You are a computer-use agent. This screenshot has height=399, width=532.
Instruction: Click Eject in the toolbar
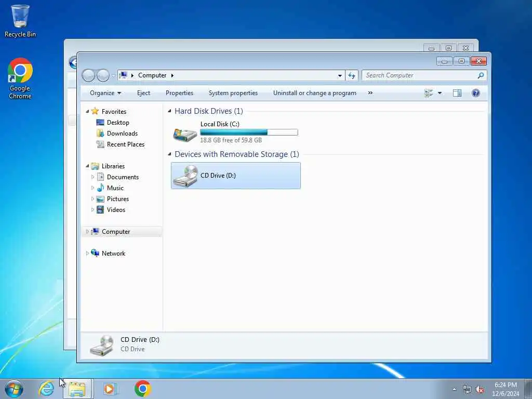pyautogui.click(x=143, y=93)
